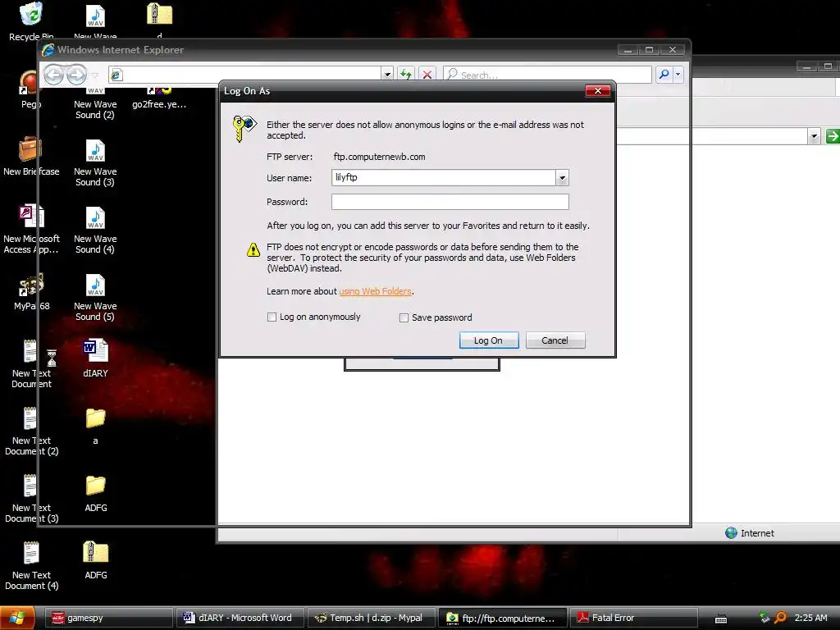Image resolution: width=840 pixels, height=630 pixels.
Task: Click the Search box in Internet Explorer
Action: click(x=547, y=75)
